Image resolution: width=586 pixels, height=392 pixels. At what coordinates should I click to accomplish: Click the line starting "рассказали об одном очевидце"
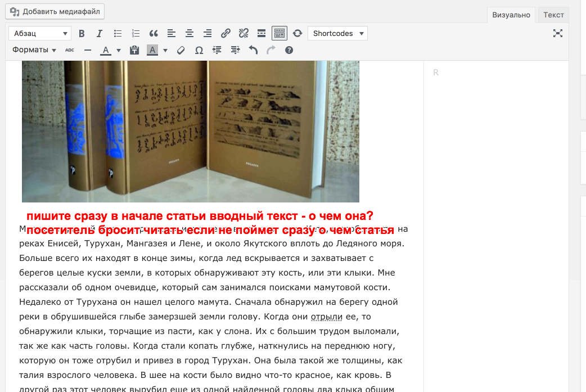[205, 287]
